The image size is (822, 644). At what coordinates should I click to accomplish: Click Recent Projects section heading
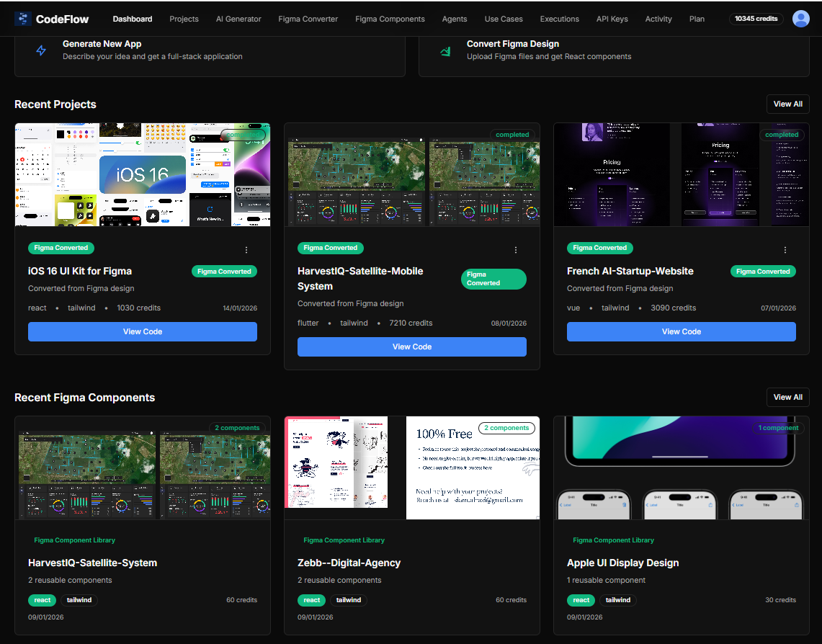55,104
